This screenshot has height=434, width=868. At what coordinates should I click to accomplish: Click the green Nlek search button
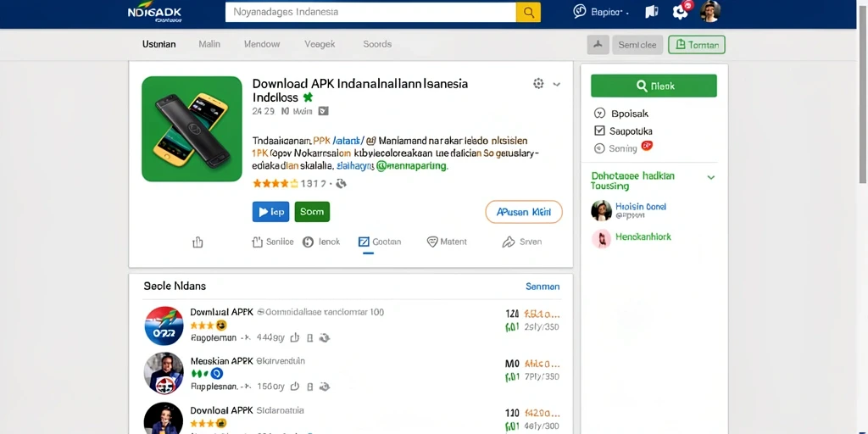654,86
